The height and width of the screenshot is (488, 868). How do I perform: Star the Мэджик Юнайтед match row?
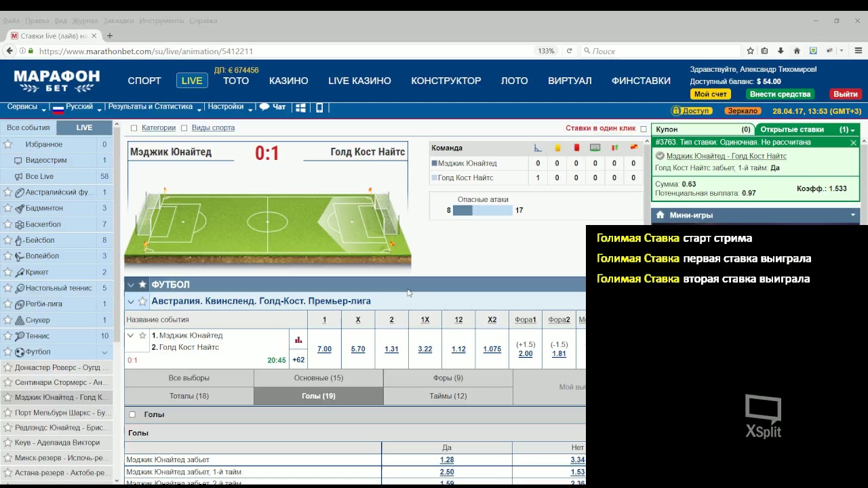142,335
